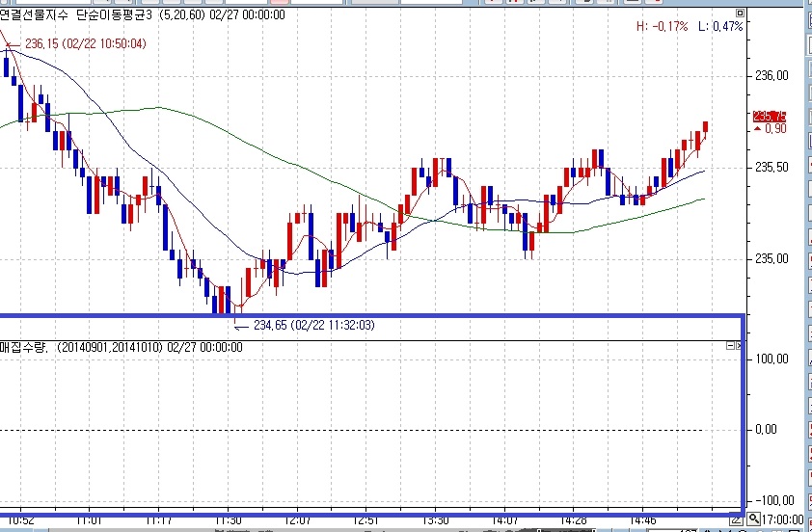Click the magnifier zoom icon beside 17:00:00

tap(753, 519)
